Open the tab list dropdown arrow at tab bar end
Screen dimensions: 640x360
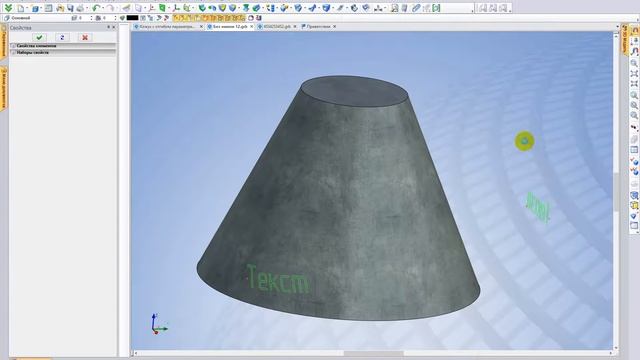point(617,27)
